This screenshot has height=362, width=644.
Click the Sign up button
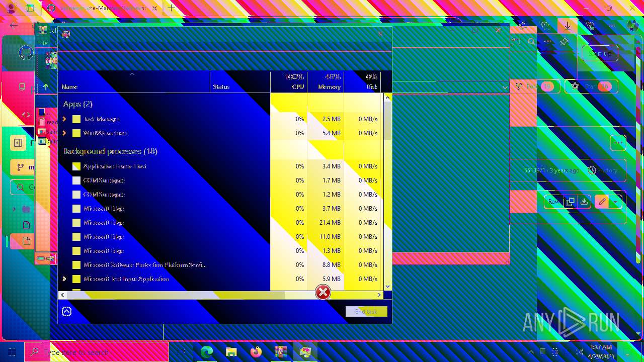click(x=600, y=53)
